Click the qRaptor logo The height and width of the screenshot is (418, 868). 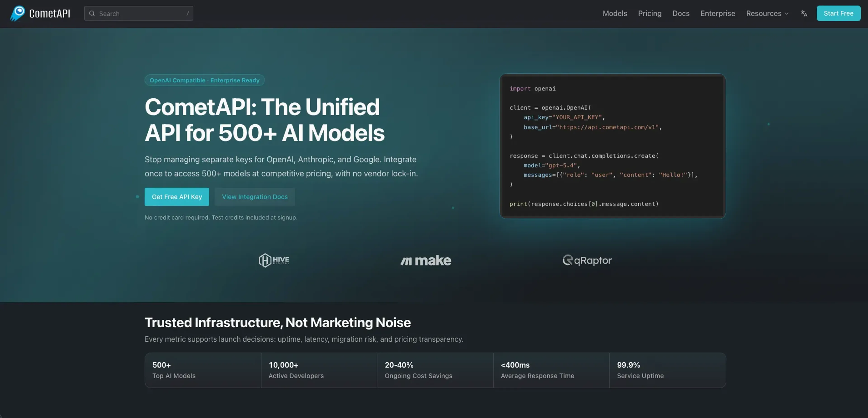tap(587, 260)
